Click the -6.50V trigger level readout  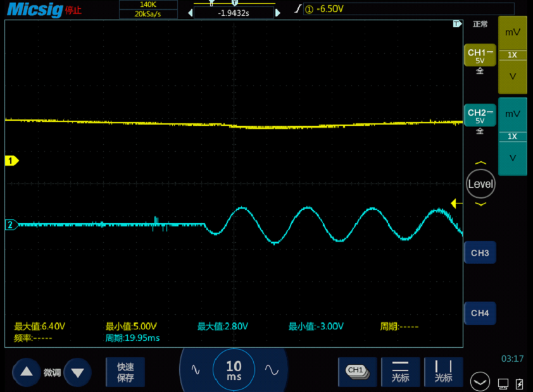(330, 9)
